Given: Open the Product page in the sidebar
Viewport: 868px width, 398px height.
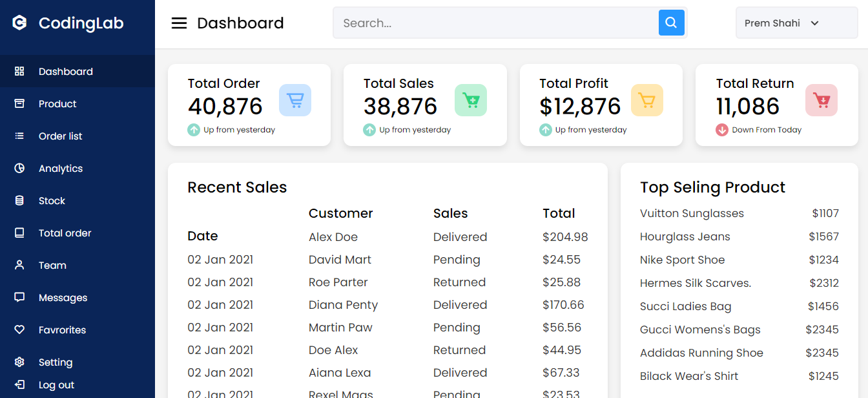Looking at the screenshot, I should click(57, 103).
